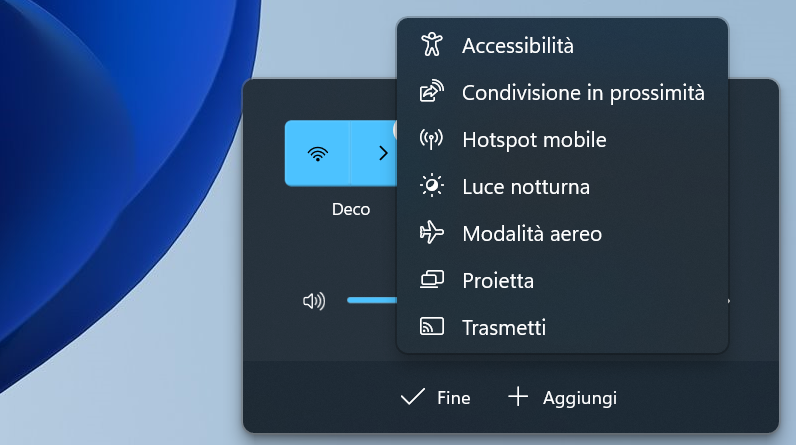Pick the Trasmetti label in the menu
The width and height of the screenshot is (796, 445).
pos(504,327)
